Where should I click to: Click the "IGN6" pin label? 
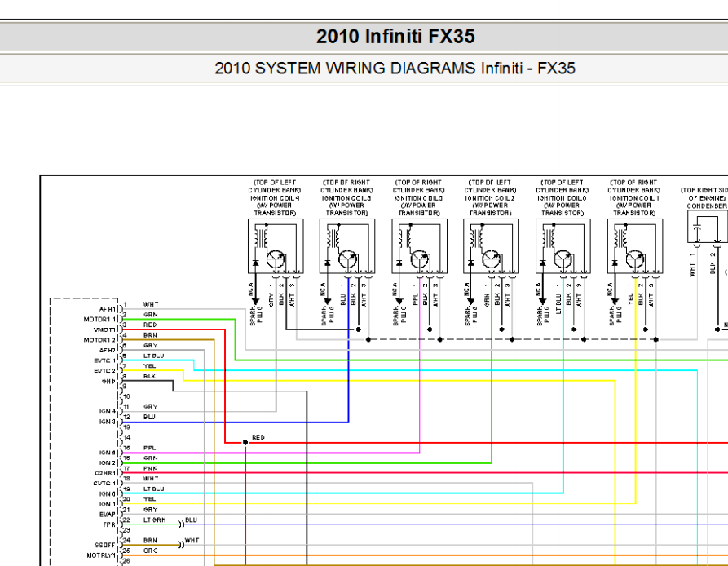[x=108, y=493]
